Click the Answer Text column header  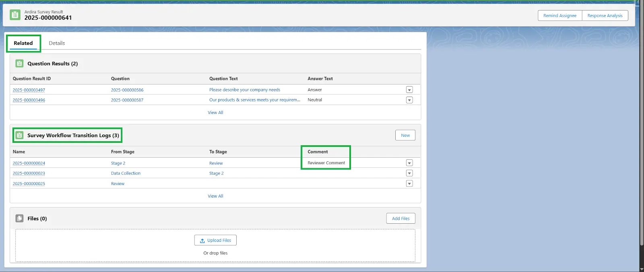tap(320, 78)
